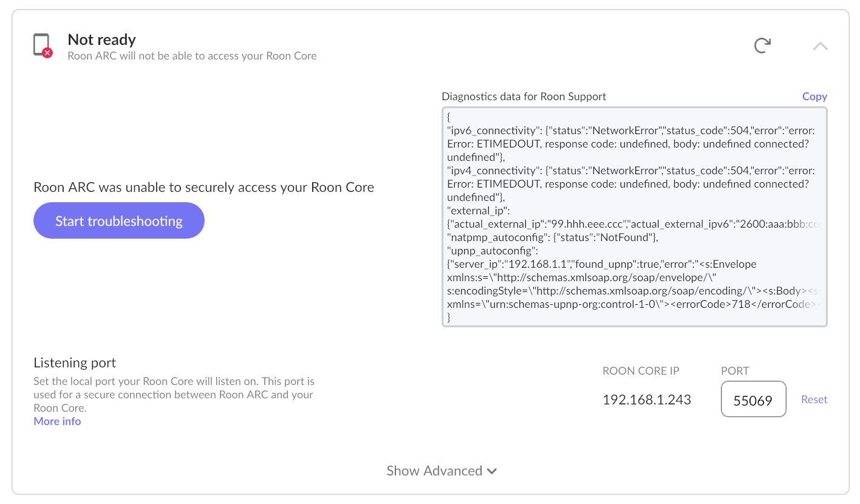
Task: Copy the diagnostics data
Action: click(x=814, y=97)
